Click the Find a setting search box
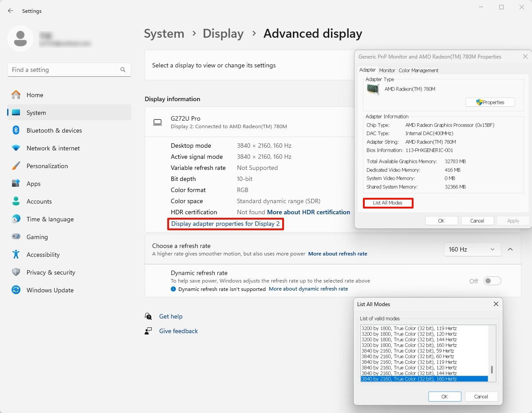Viewport: 532px width, 413px height. [x=64, y=70]
